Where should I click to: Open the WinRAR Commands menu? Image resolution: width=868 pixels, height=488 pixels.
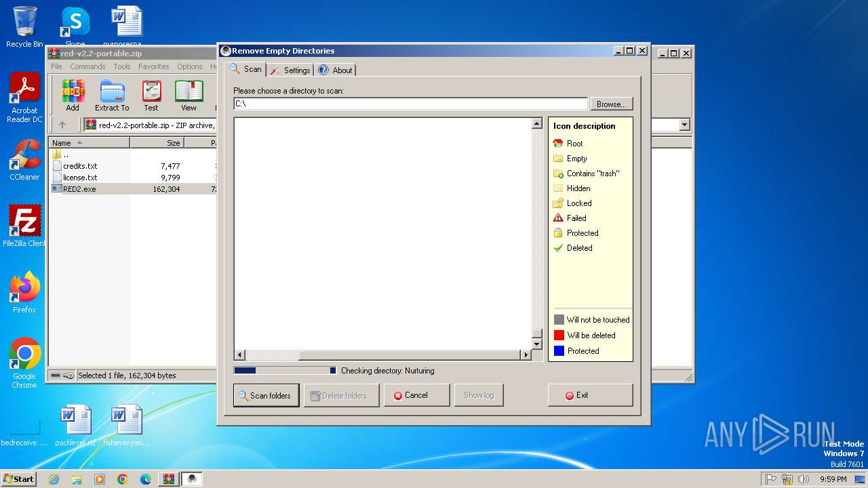click(x=87, y=66)
